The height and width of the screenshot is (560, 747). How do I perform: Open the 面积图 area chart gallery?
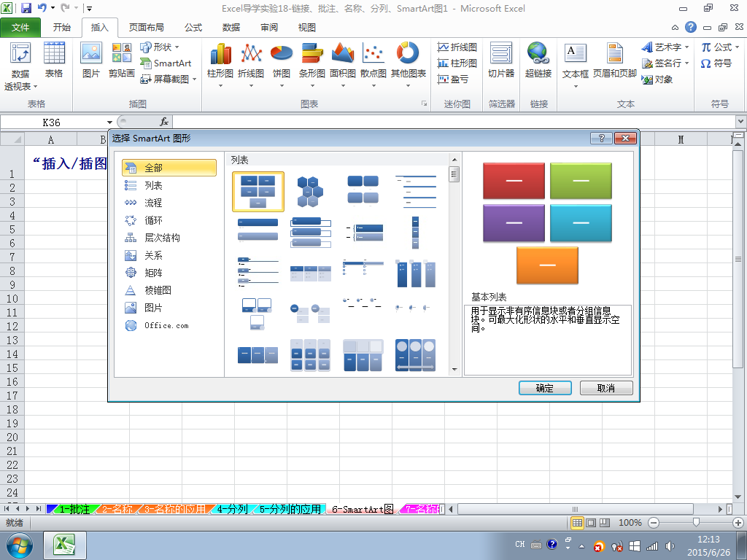coord(343,65)
